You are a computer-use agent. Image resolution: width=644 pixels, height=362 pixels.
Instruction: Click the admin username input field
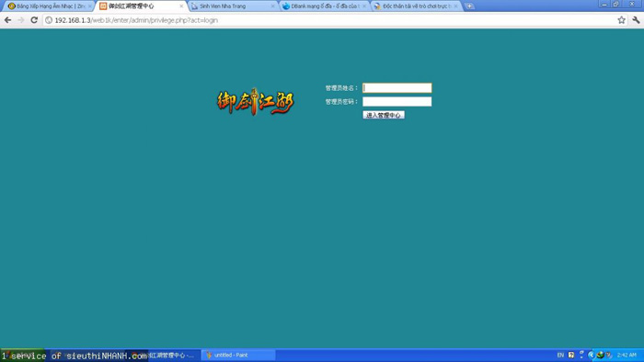pyautogui.click(x=397, y=87)
